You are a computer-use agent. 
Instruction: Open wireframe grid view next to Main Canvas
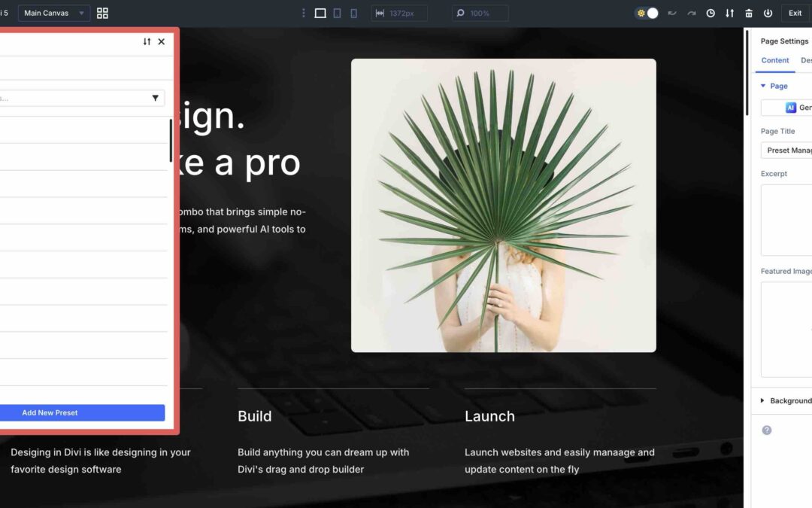[102, 13]
